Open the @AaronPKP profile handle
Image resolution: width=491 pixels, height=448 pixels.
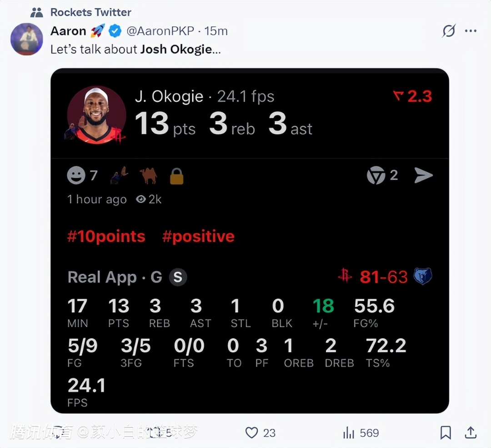click(x=160, y=31)
